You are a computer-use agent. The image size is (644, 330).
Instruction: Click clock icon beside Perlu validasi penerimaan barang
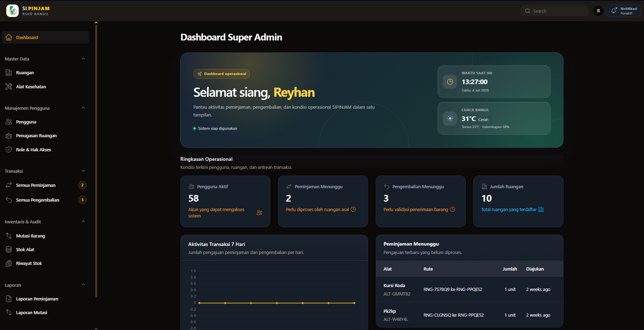[452, 209]
